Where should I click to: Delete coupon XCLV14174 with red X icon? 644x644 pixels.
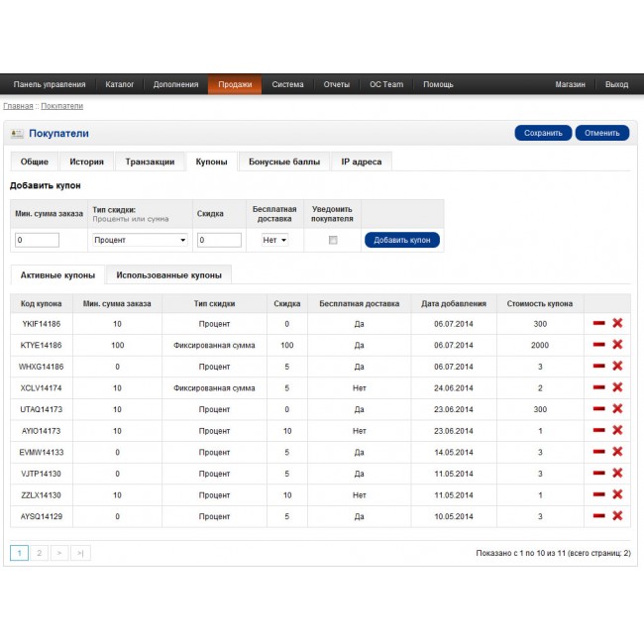(617, 387)
